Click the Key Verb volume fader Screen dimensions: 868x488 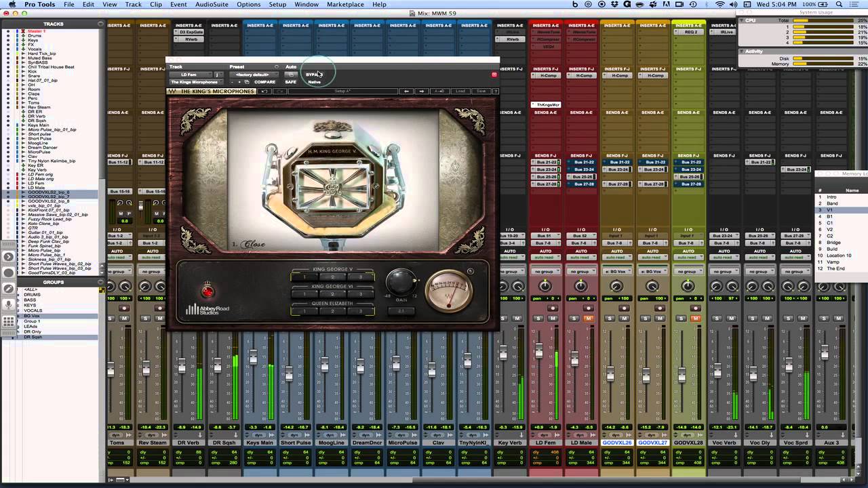point(503,353)
